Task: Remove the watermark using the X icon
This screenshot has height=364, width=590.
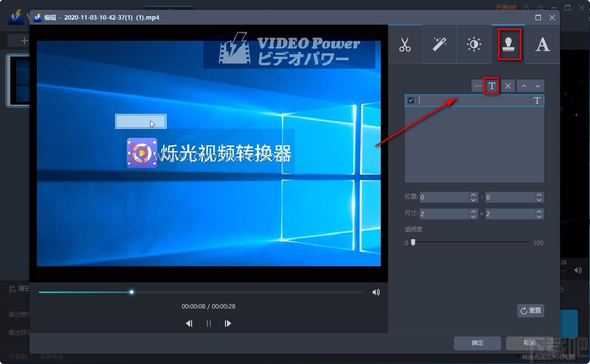Action: tap(507, 85)
